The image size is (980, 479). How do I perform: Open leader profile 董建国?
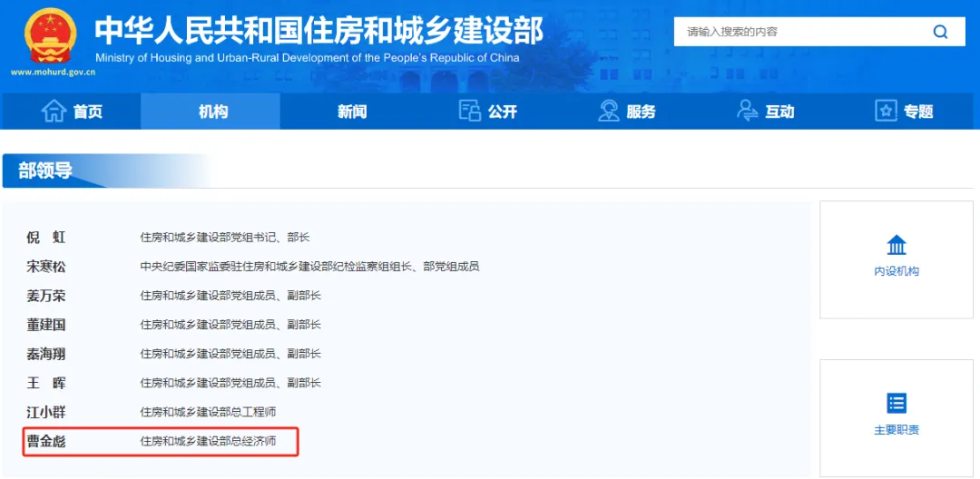45,325
